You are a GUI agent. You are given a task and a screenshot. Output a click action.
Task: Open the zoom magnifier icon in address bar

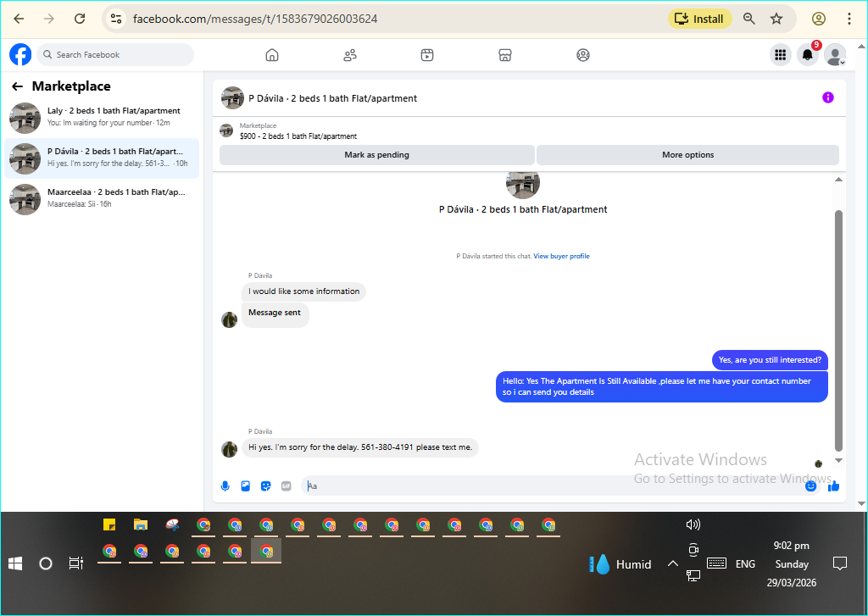pos(749,19)
